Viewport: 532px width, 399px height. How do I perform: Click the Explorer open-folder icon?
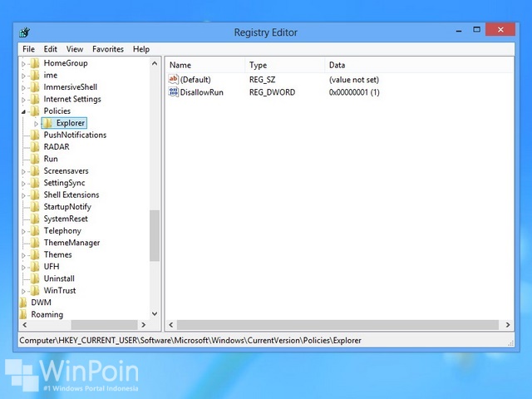pyautogui.click(x=48, y=123)
